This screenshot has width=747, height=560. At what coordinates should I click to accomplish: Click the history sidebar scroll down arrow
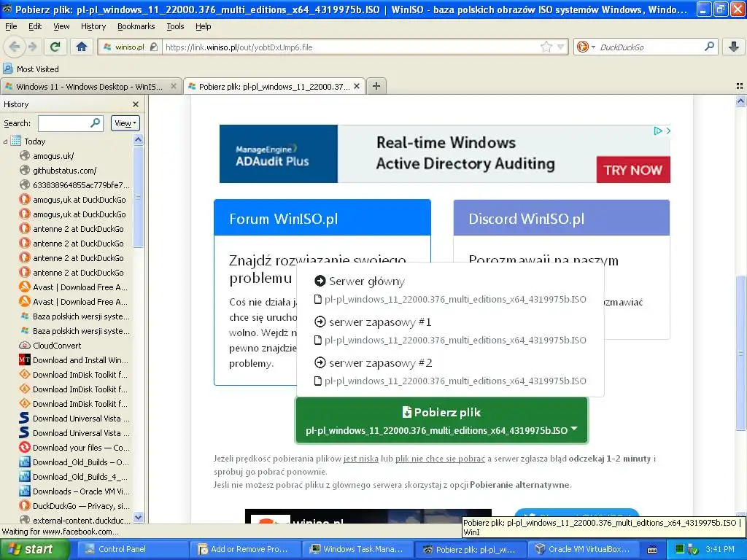(138, 517)
